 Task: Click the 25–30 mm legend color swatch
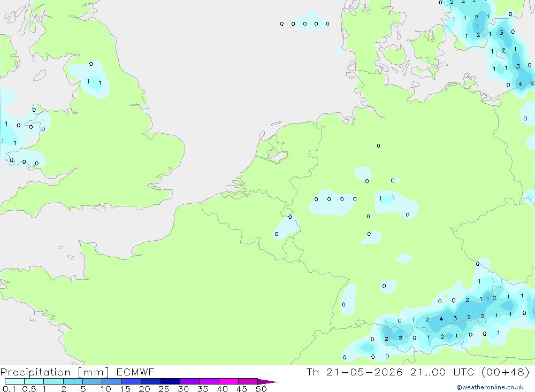pos(170,381)
